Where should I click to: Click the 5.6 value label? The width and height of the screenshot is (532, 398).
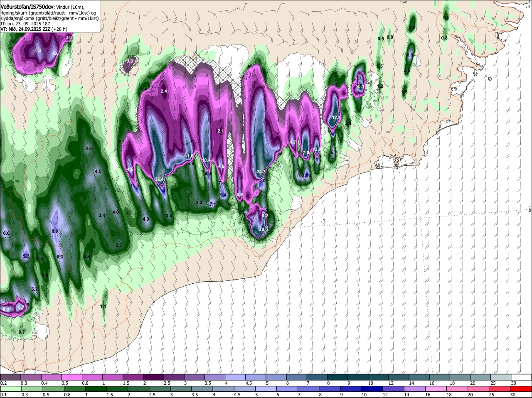[x=240, y=194]
